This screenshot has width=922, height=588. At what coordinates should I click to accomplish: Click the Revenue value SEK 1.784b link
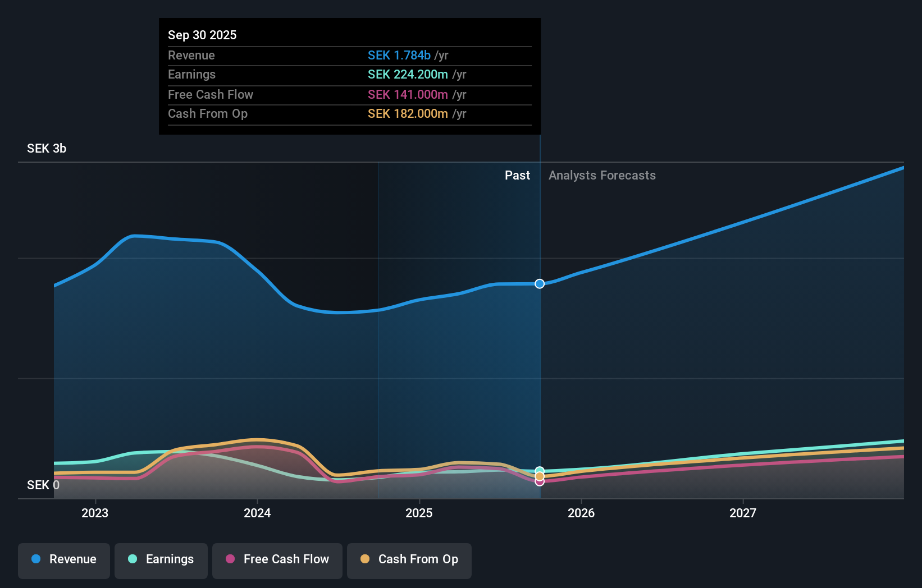(x=399, y=56)
